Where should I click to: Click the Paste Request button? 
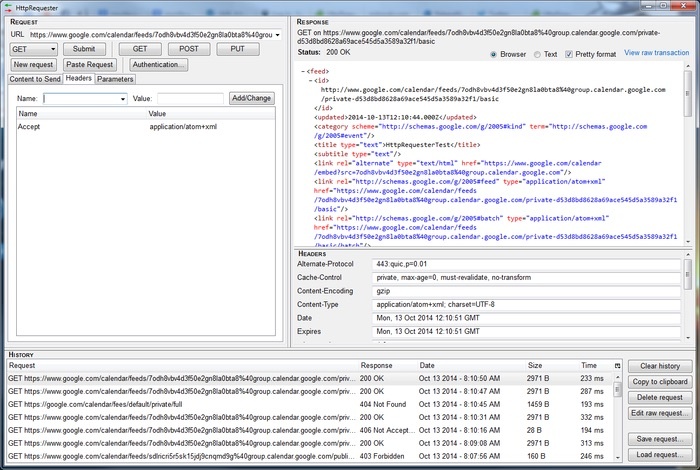pyautogui.click(x=89, y=65)
